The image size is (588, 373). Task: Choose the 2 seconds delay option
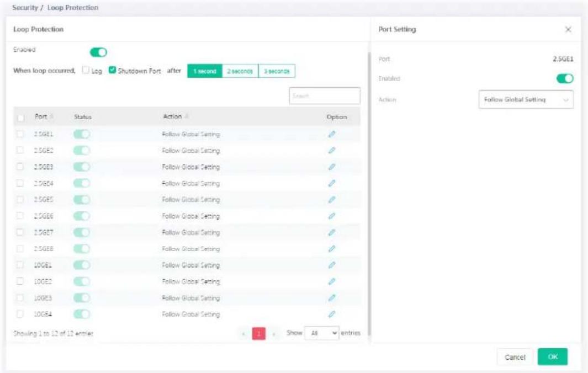point(240,71)
